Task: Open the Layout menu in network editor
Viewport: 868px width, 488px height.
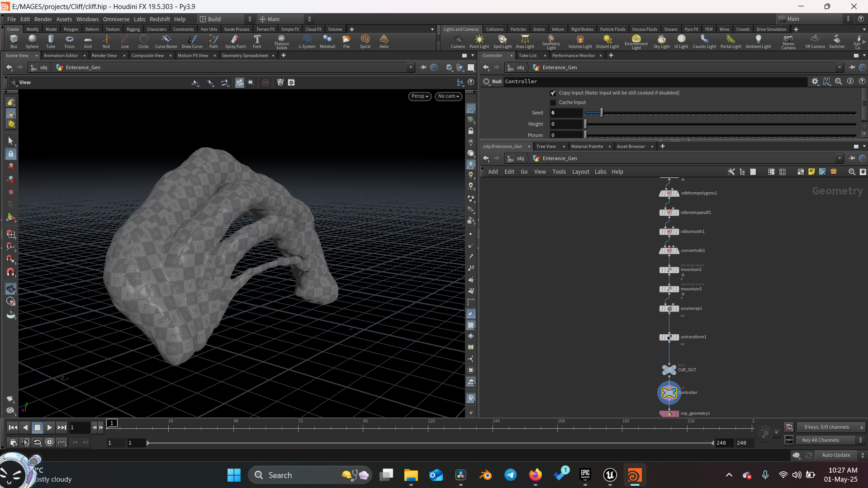Action: (x=580, y=172)
